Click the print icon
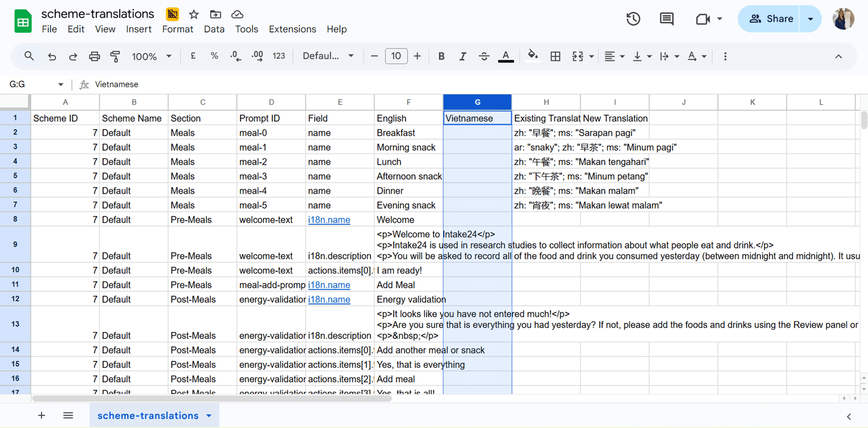868x428 pixels. (94, 56)
